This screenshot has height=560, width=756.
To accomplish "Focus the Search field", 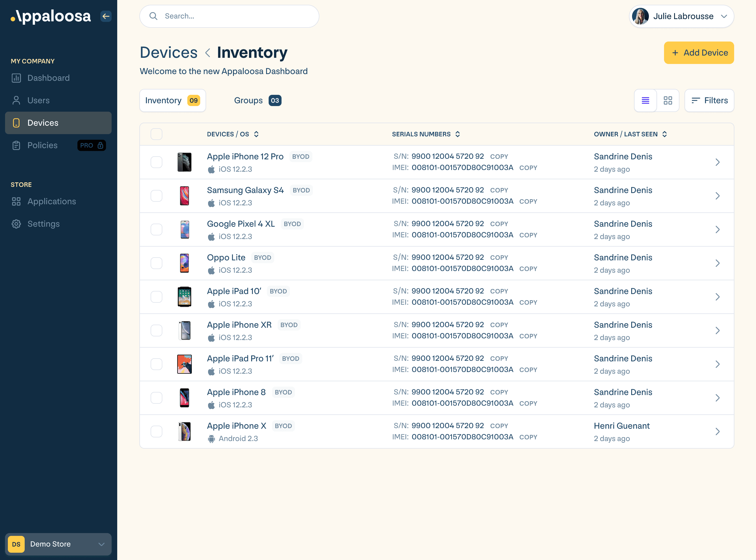I will click(x=229, y=16).
